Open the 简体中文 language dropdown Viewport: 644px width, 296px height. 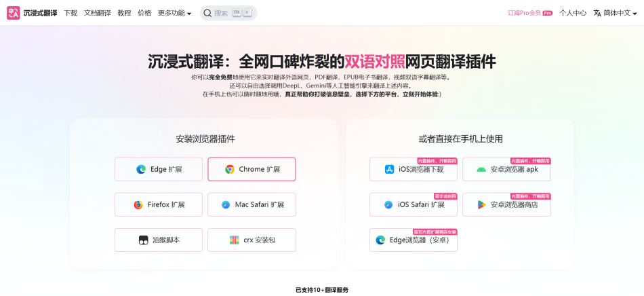tap(616, 13)
